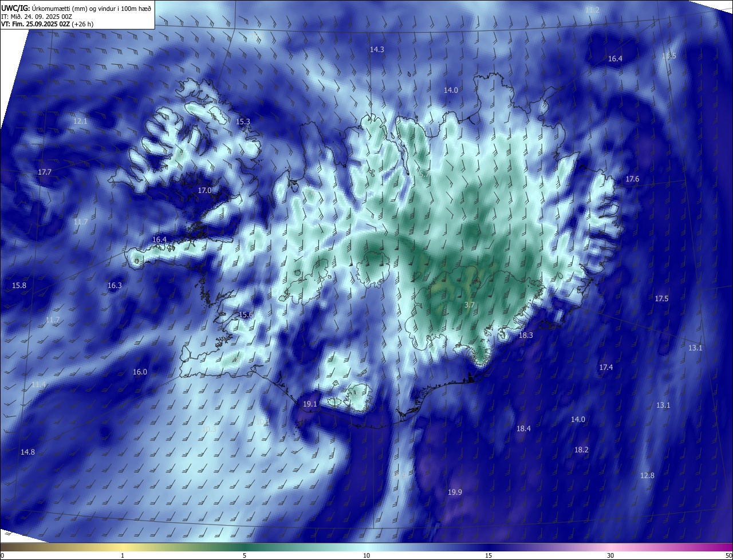Click the 14.3 value label
Image resolution: width=733 pixels, height=560 pixels.
click(377, 50)
